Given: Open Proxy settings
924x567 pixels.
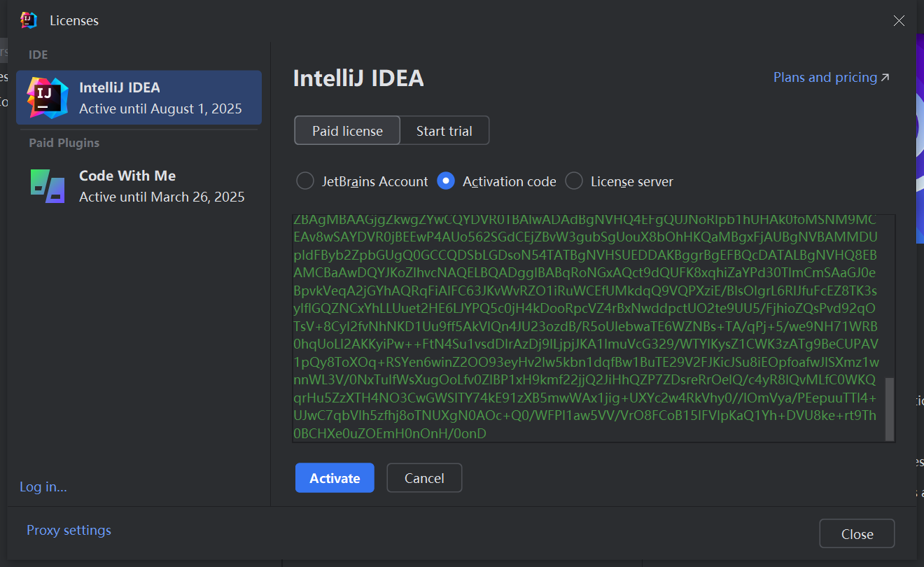Looking at the screenshot, I should point(69,530).
